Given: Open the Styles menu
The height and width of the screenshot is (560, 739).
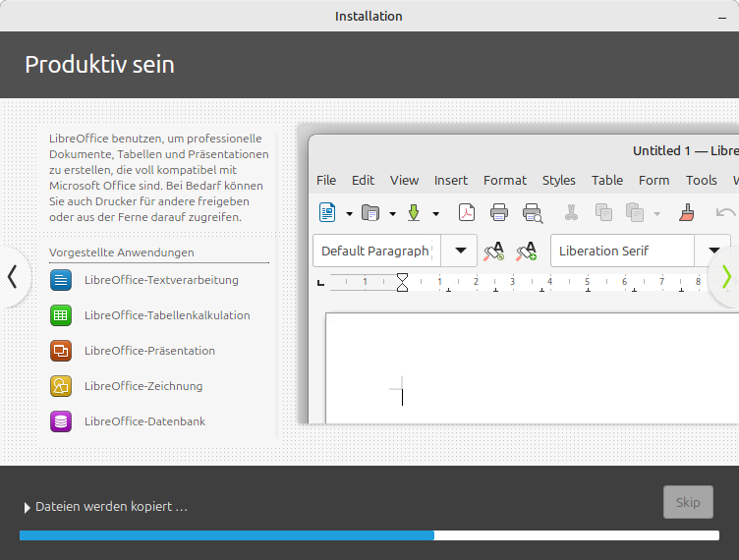Looking at the screenshot, I should [559, 181].
